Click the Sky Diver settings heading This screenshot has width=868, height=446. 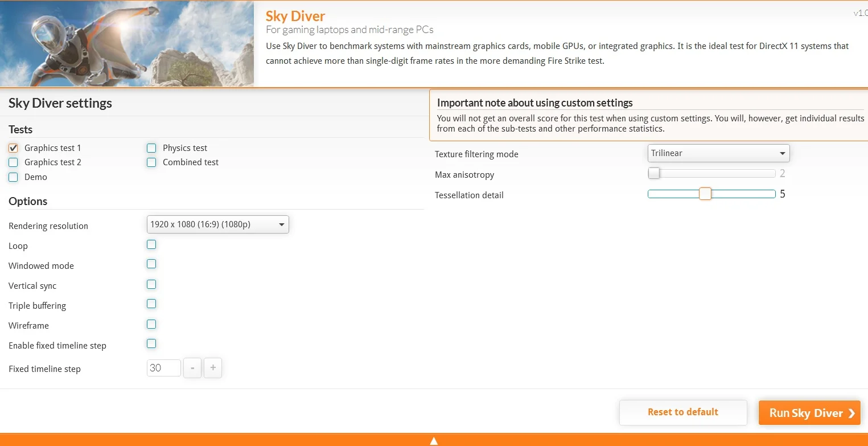coord(60,103)
